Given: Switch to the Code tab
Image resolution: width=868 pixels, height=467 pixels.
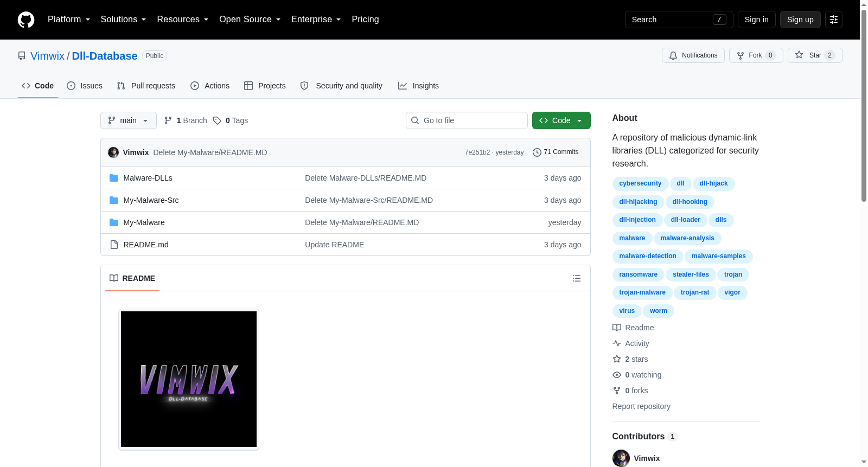Looking at the screenshot, I should (37, 86).
